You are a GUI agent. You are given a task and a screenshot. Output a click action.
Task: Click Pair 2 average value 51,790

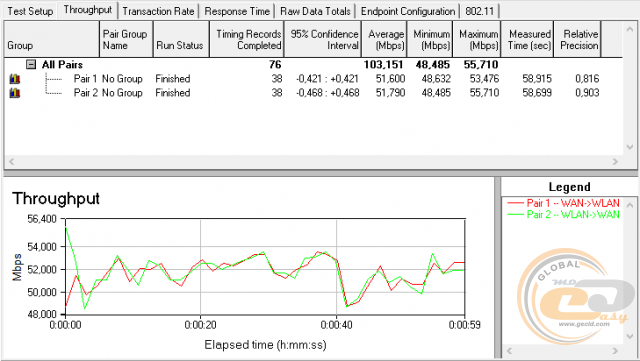(391, 93)
